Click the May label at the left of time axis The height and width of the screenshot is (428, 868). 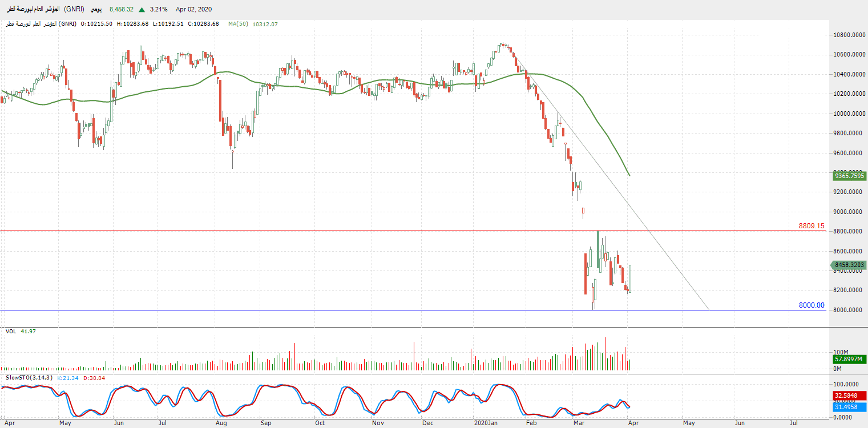click(64, 423)
